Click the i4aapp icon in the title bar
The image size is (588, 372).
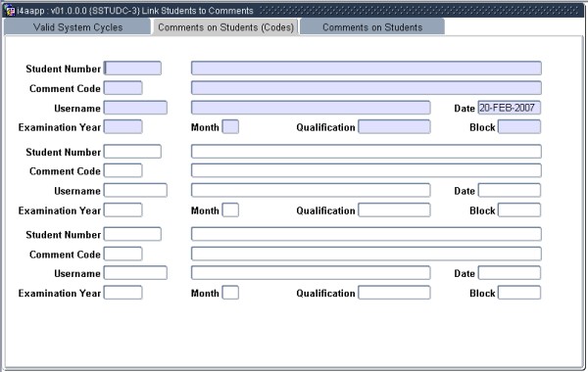coord(10,11)
